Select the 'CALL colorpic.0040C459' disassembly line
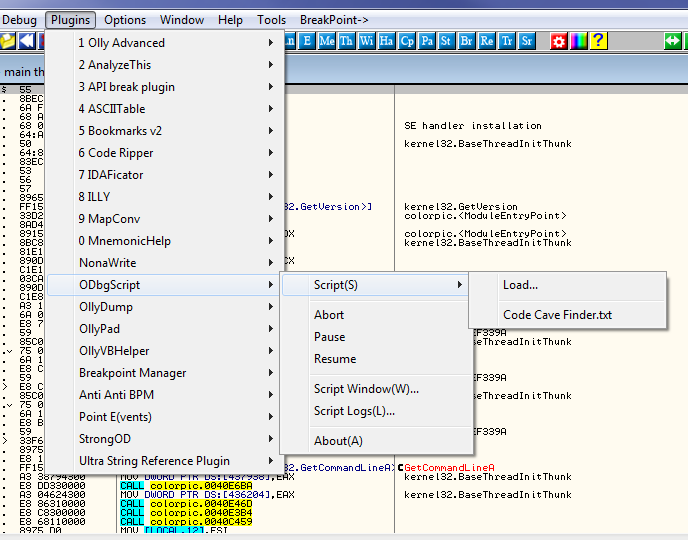This screenshot has height=540, width=688. (x=186, y=522)
